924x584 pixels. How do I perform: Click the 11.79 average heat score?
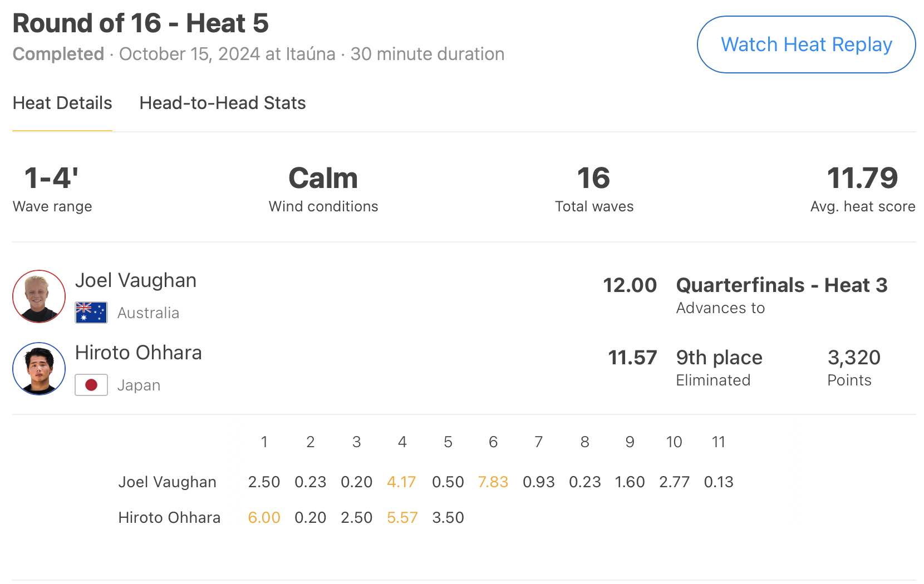862,178
